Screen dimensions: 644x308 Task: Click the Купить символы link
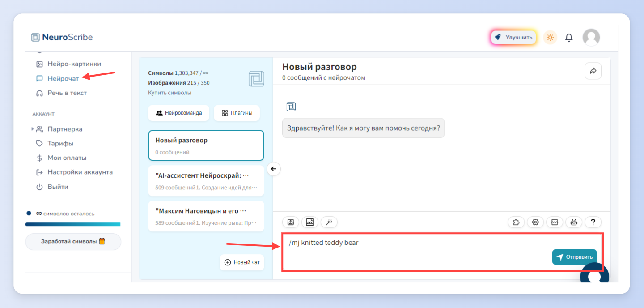169,93
